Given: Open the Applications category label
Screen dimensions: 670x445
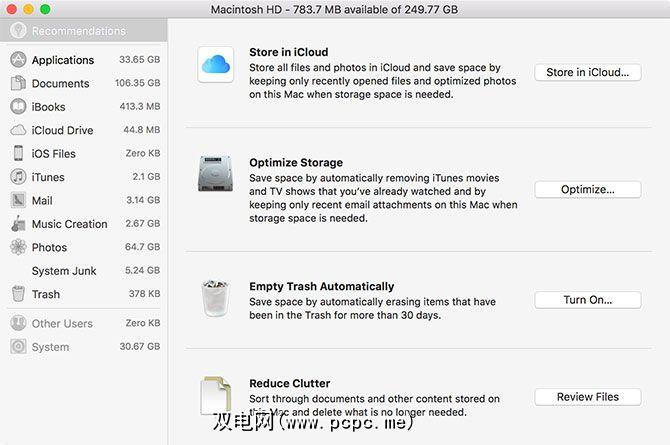Looking at the screenshot, I should pyautogui.click(x=63, y=60).
